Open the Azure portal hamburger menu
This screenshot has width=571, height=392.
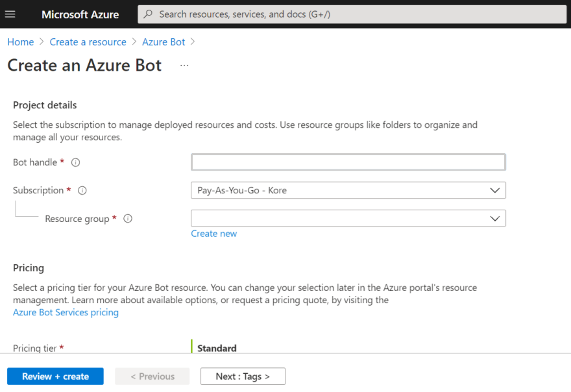coord(10,14)
